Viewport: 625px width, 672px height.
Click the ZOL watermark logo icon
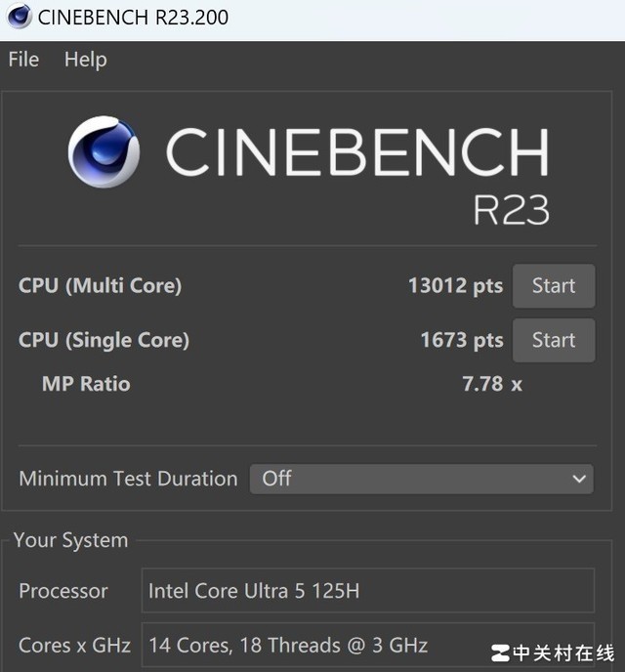point(500,652)
